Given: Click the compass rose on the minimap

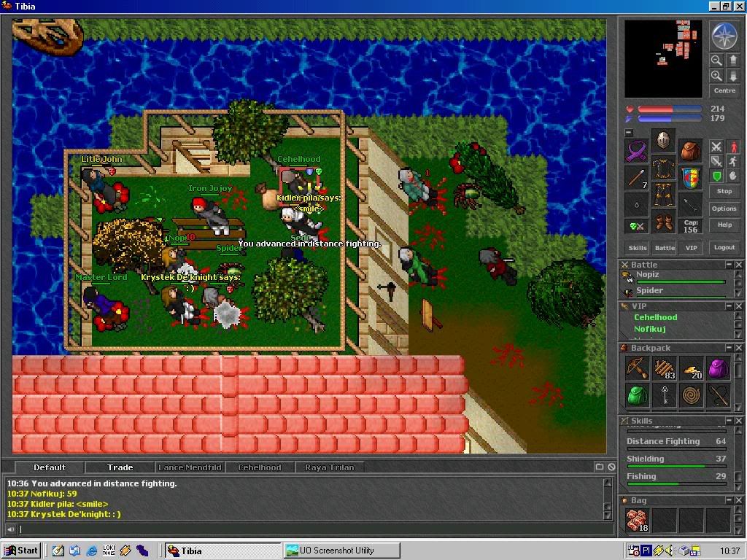Looking at the screenshot, I should pos(724,36).
